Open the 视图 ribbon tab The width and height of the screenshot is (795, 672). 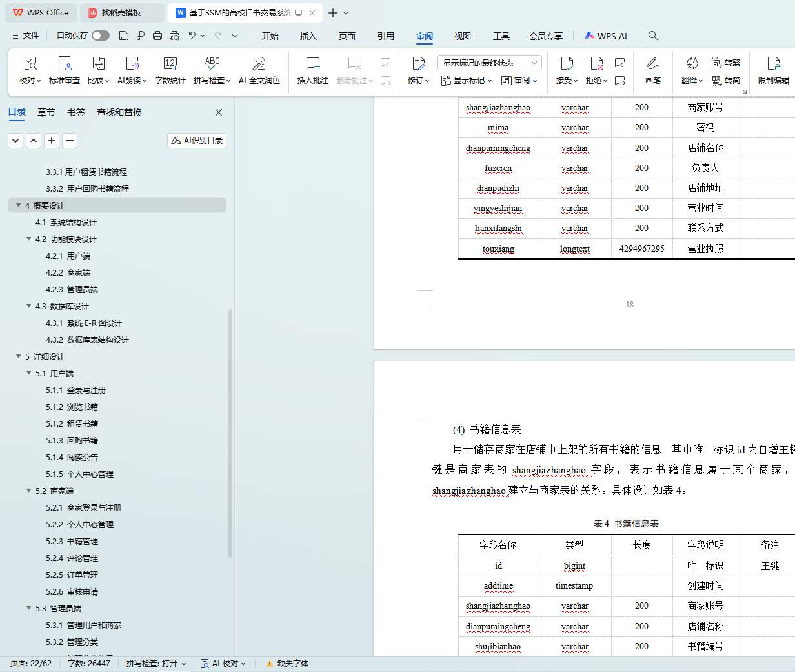463,36
